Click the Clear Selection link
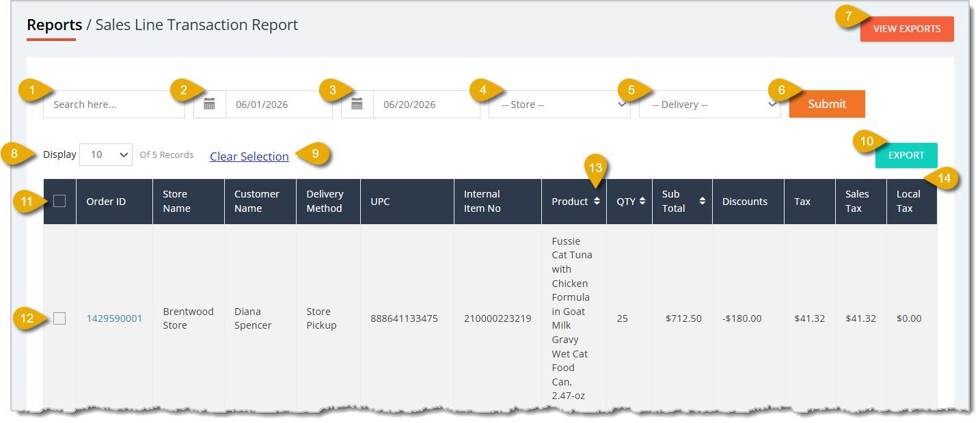This screenshot has width=980, height=423. point(249,156)
